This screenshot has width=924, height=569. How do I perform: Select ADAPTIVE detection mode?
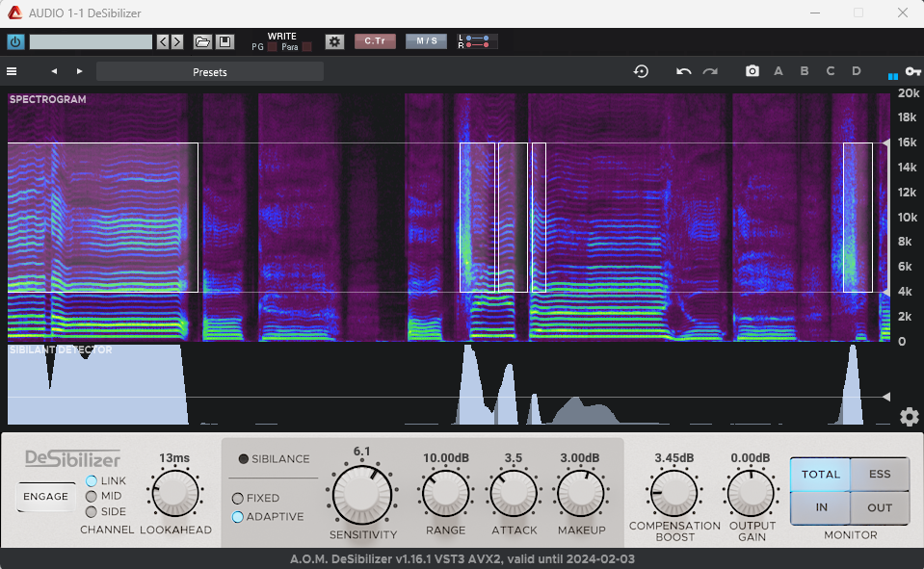[237, 517]
